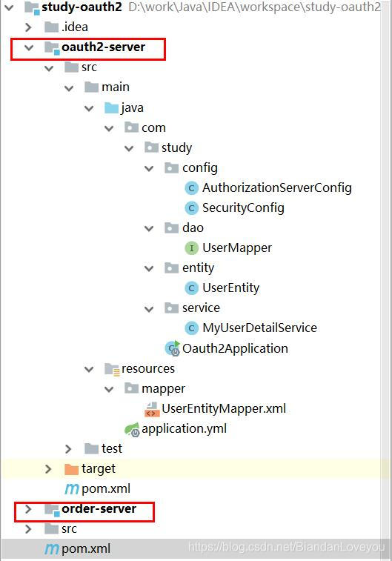Collapse the dao package
The image size is (392, 561).
pos(149,228)
